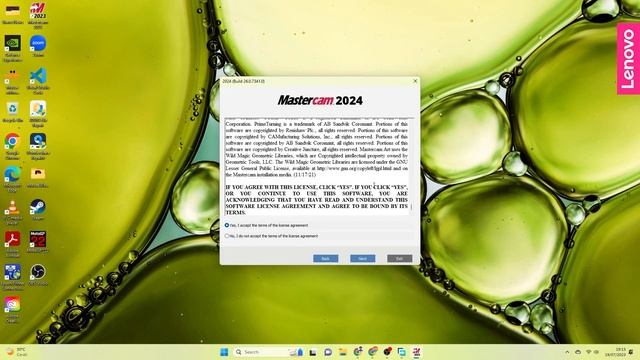
Task: Open File Explorer from the taskbar
Action: click(343, 352)
